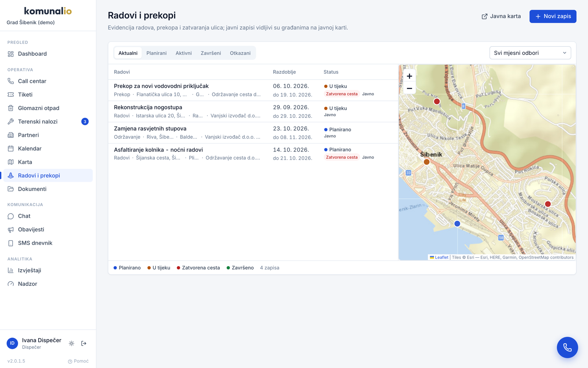The width and height of the screenshot is (588, 368).
Task: Zoom out on the map
Action: (409, 88)
